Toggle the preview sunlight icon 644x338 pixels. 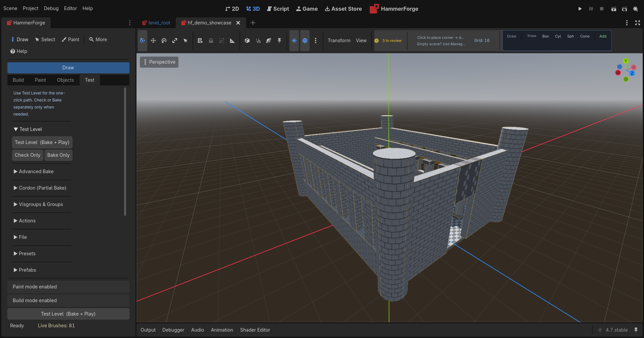pyautogui.click(x=294, y=41)
